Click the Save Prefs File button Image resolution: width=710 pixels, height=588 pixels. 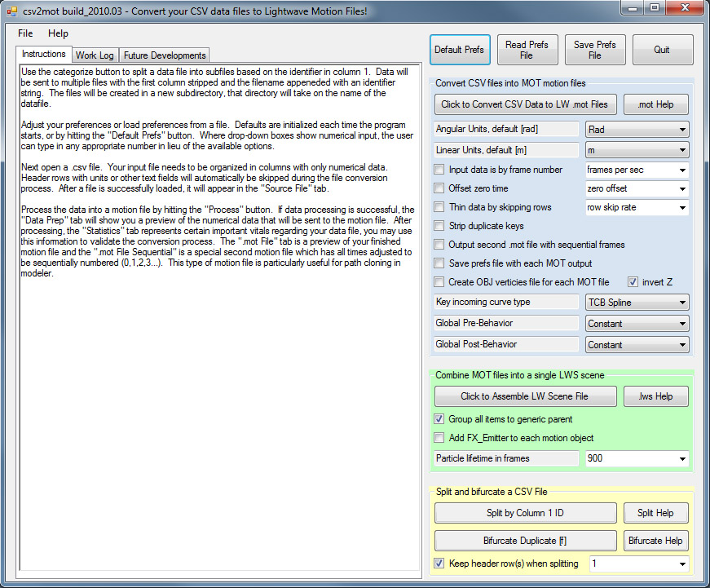(595, 50)
